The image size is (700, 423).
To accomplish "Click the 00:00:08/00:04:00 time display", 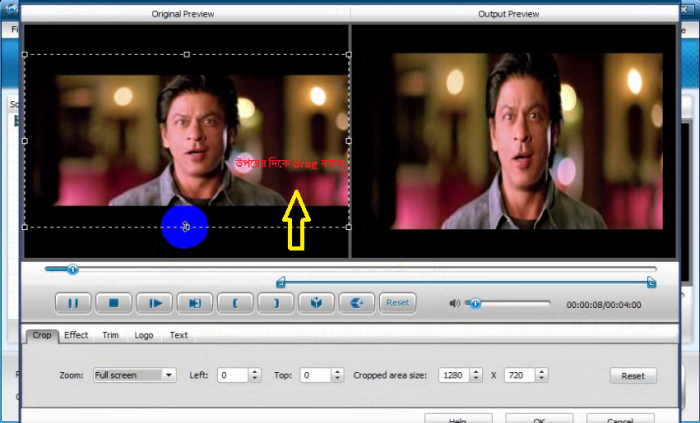I will 604,305.
